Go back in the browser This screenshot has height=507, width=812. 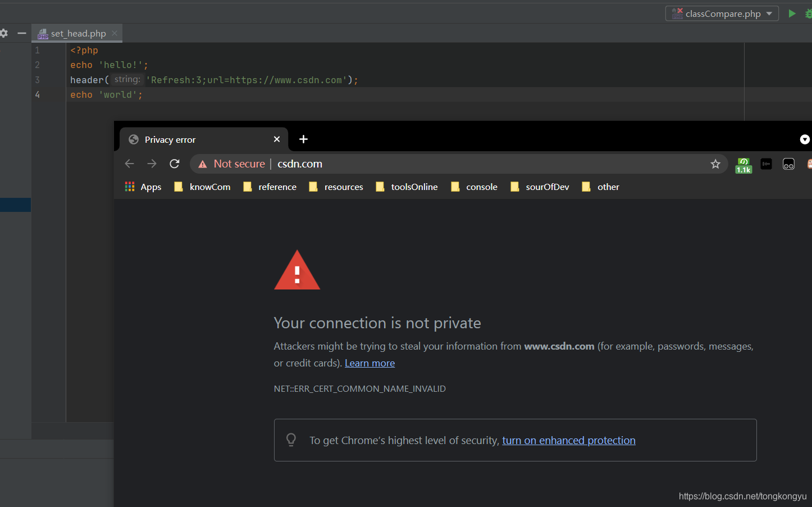click(x=129, y=164)
